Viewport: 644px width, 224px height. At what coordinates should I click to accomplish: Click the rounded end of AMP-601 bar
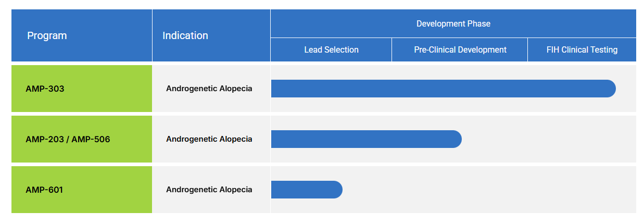click(x=337, y=190)
